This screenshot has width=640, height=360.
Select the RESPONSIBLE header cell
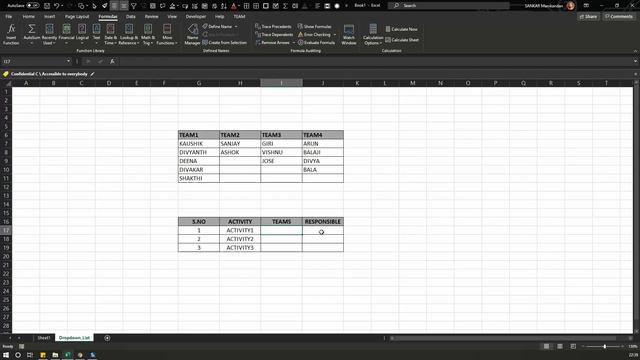click(322, 222)
